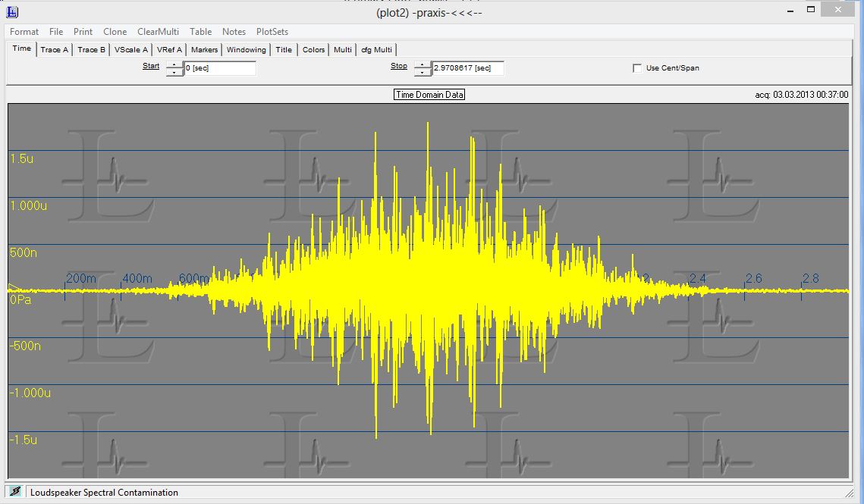864x504 pixels.
Task: Click the 0Pa axis label
Action: 20,299
